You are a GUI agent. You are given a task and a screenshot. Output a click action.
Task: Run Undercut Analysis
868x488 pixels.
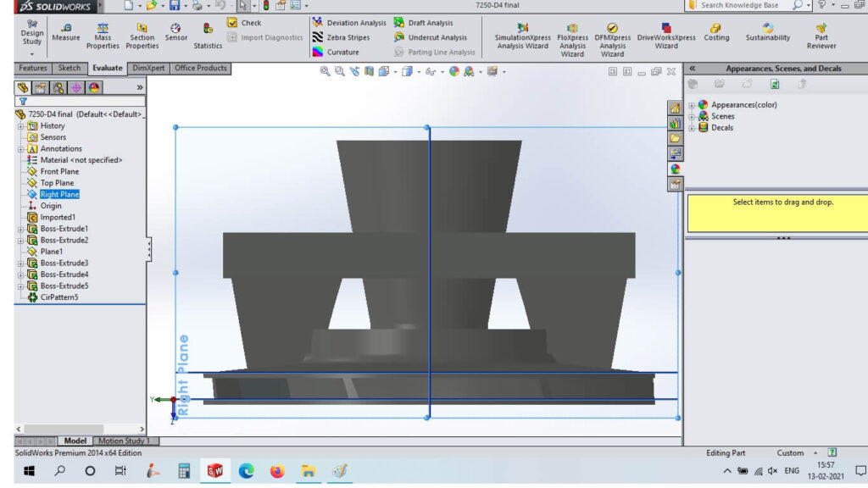tap(431, 37)
